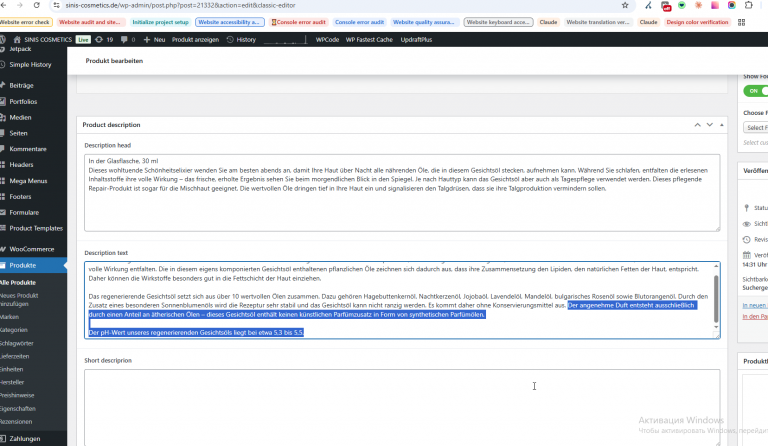The image size is (768, 446).
Task: Click the pink gradient square extension icon
Action: click(x=715, y=5)
